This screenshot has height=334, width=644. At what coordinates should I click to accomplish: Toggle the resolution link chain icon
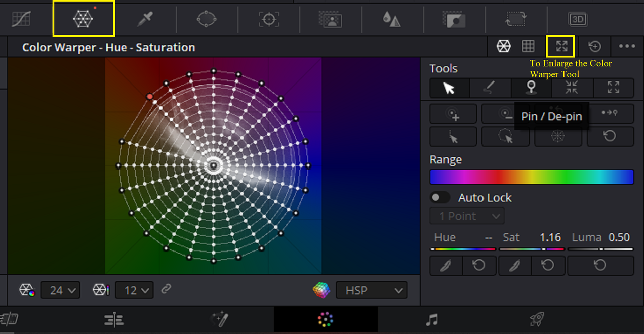(166, 289)
